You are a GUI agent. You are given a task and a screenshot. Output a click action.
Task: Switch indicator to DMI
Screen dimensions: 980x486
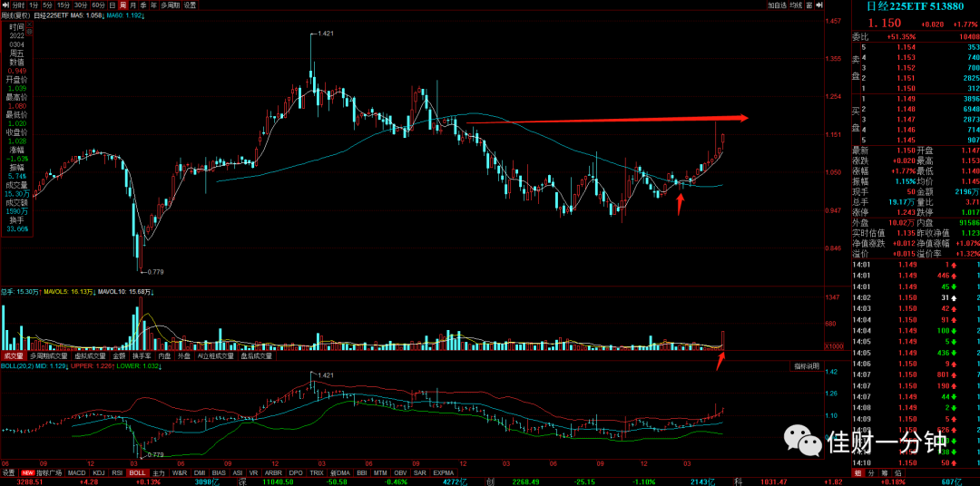200,473
